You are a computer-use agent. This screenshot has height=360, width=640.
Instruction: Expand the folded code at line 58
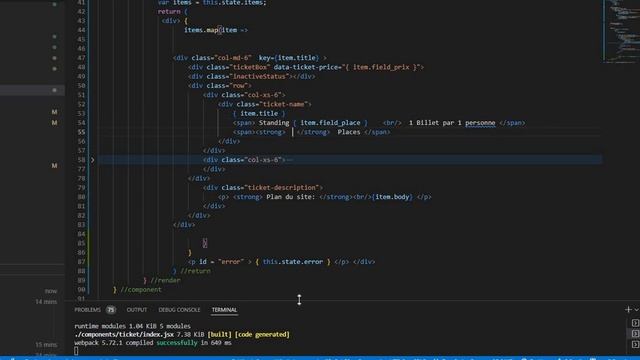point(93,160)
